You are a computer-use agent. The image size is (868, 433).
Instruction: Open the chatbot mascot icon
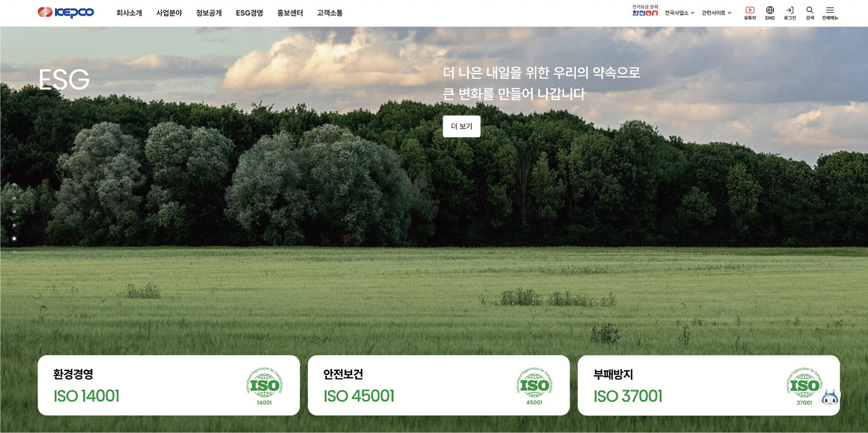pos(830,397)
